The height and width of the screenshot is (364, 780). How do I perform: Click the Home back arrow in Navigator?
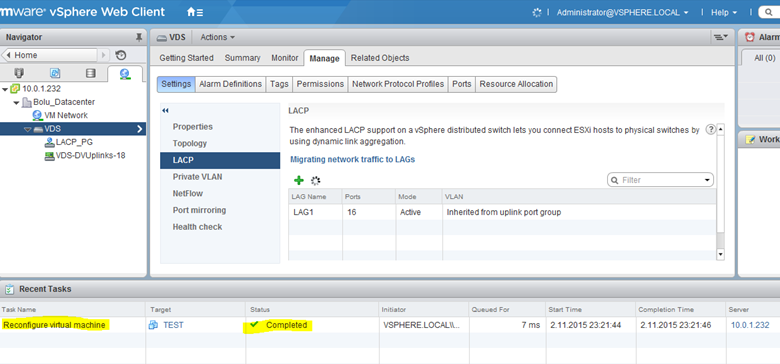click(x=8, y=55)
